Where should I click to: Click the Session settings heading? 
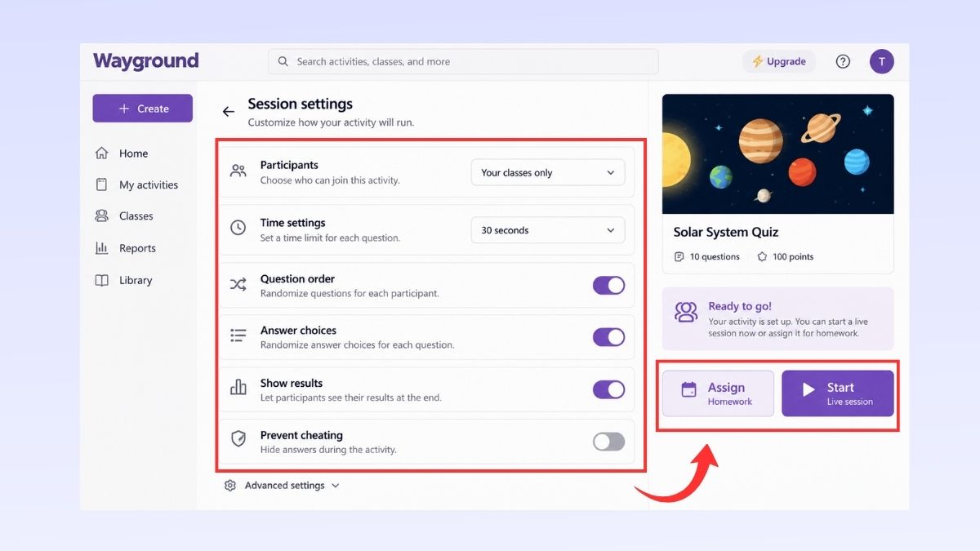coord(301,104)
